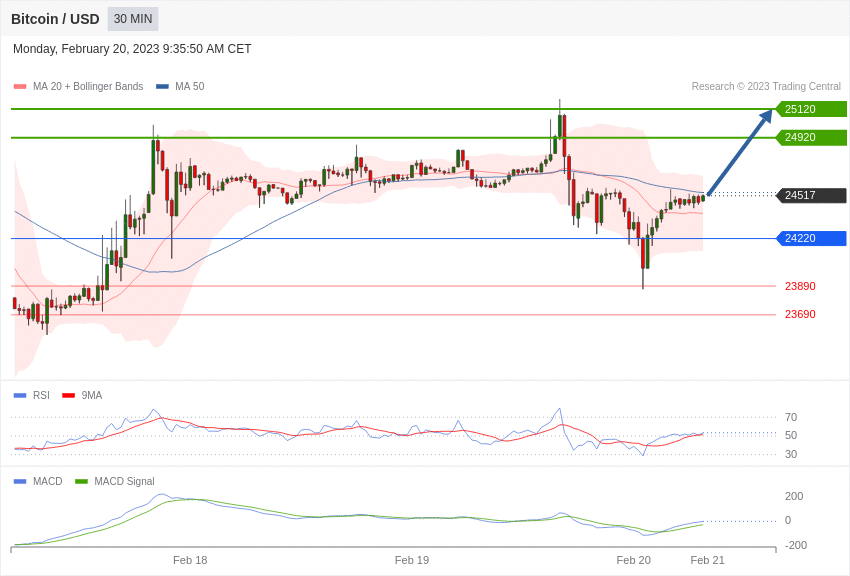Click the Bitcoin / USD title

coord(55,19)
